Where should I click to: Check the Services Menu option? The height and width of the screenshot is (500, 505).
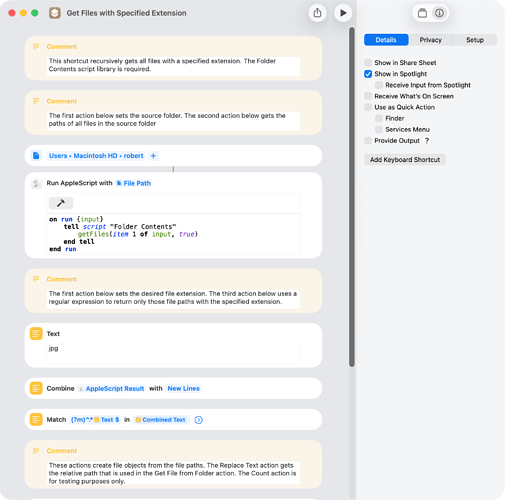point(379,129)
